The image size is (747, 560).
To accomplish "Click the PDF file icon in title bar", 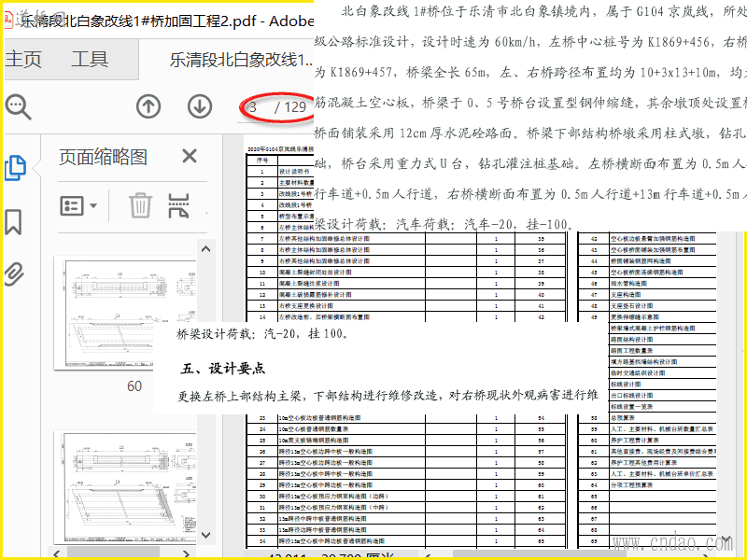I will click(8, 20).
